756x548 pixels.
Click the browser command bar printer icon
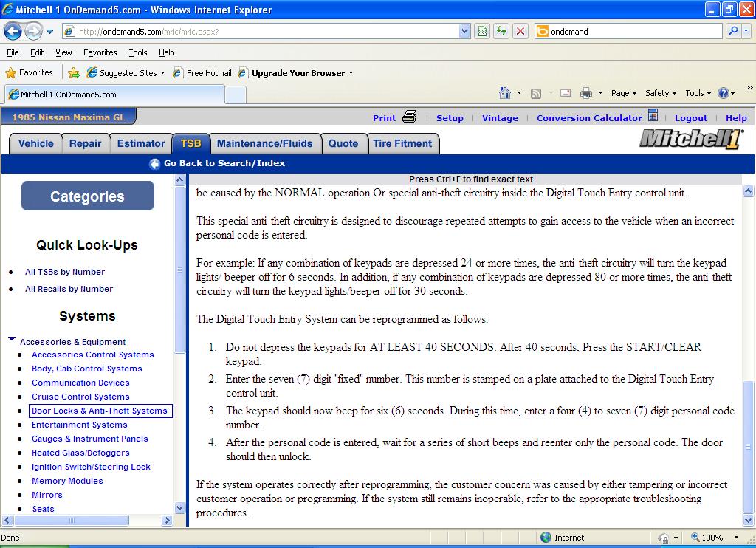[x=585, y=93]
